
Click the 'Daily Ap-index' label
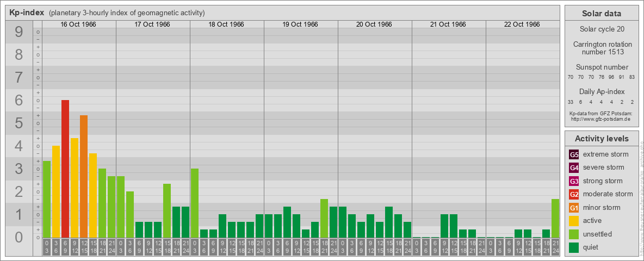pyautogui.click(x=602, y=91)
